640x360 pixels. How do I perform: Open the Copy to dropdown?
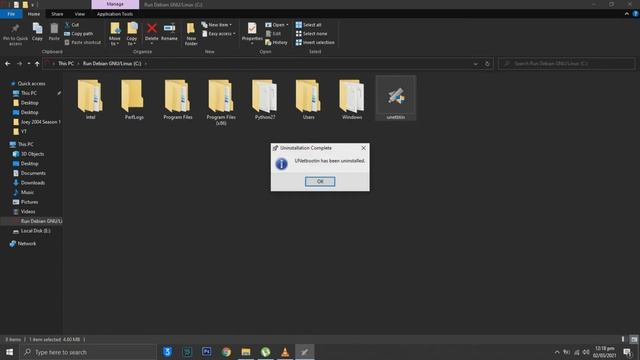(132, 34)
